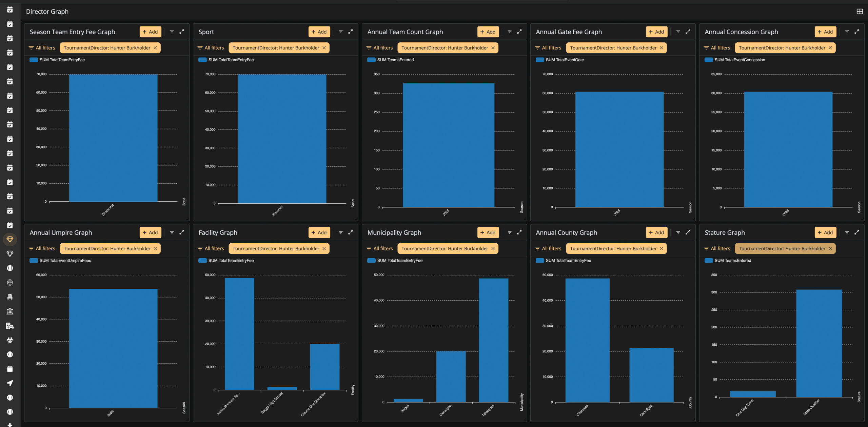Image resolution: width=868 pixels, height=427 pixels.
Task: Expand All filters in Annual Concession Graph
Action: (x=717, y=48)
